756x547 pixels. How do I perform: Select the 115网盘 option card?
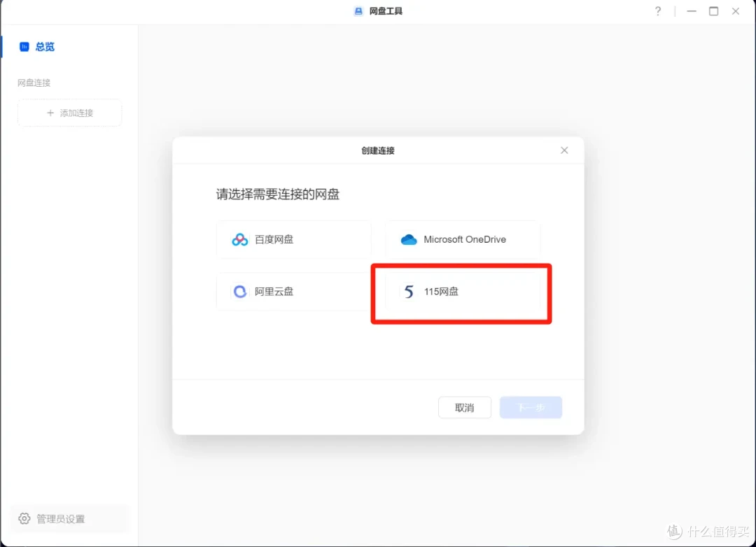[462, 292]
